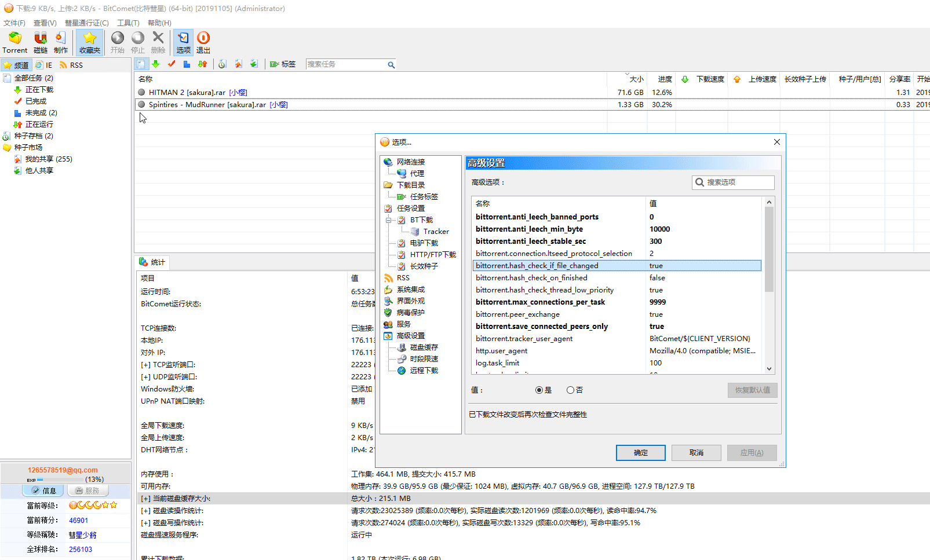This screenshot has height=560, width=930.
Task: Select the green down-arrow downloading filter
Action: (156, 64)
